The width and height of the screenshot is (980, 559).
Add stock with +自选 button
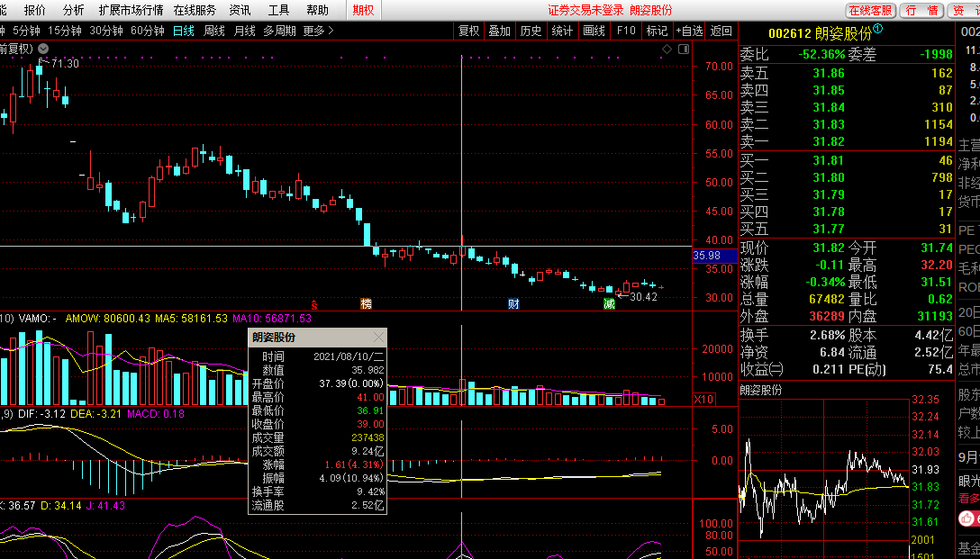[689, 31]
